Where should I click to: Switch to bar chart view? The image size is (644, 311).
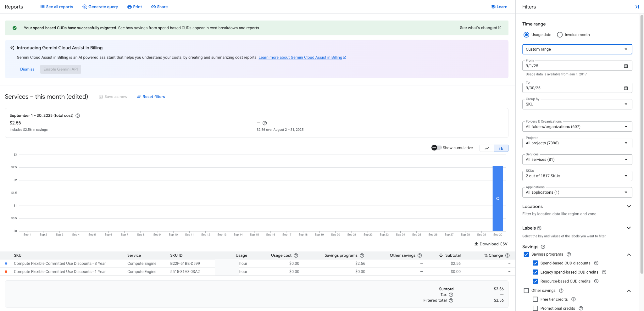click(x=501, y=148)
